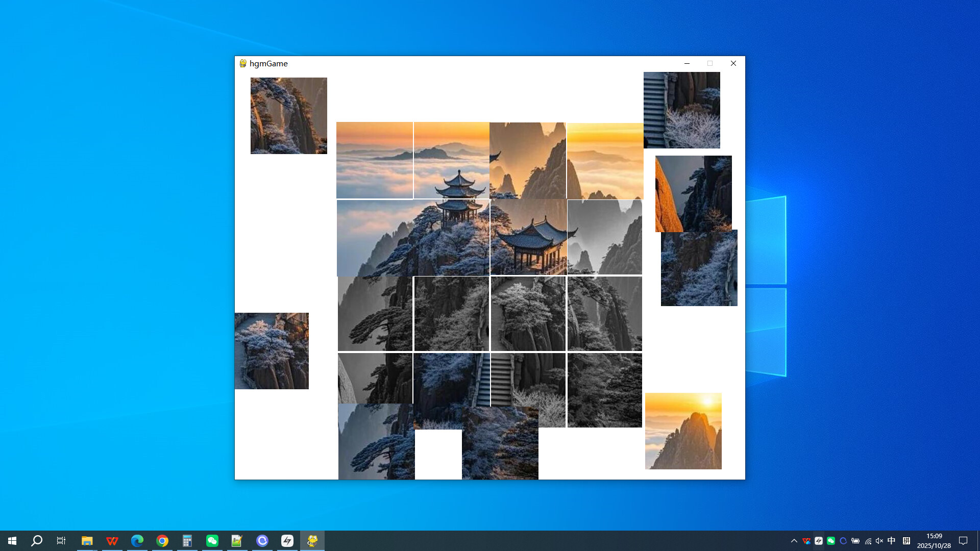Select the running hgmGame Python icon in taskbar
The height and width of the screenshot is (551, 980).
pyautogui.click(x=312, y=540)
